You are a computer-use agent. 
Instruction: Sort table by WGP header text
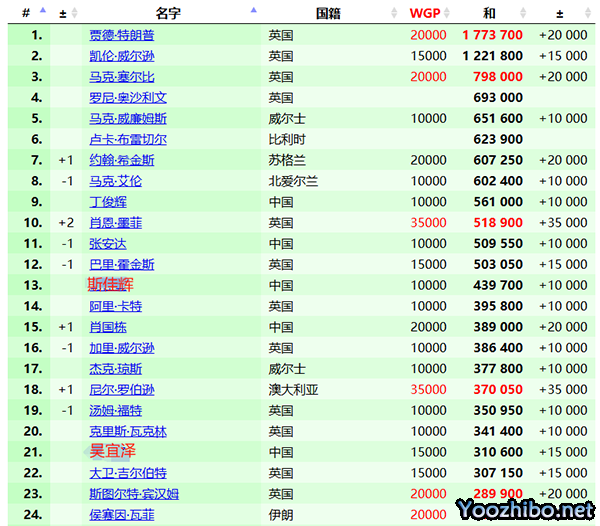(424, 13)
